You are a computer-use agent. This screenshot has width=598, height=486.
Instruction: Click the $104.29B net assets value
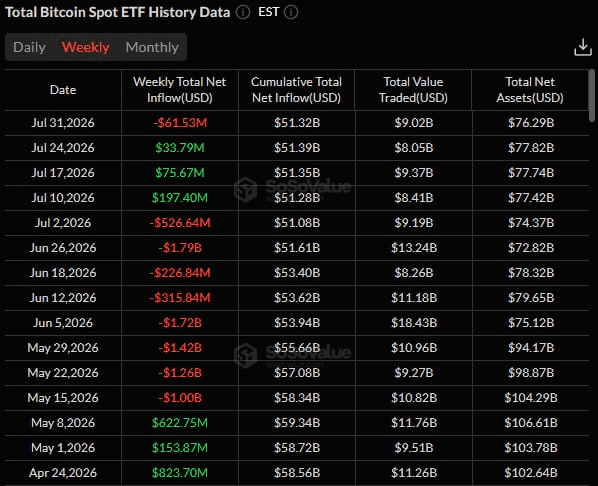click(x=531, y=398)
